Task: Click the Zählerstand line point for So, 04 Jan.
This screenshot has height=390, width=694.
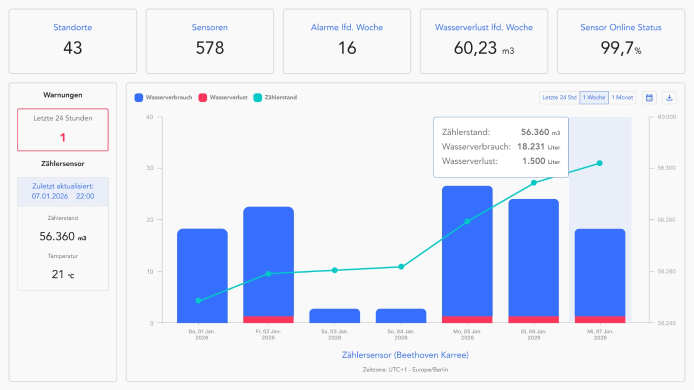Action: 401,267
